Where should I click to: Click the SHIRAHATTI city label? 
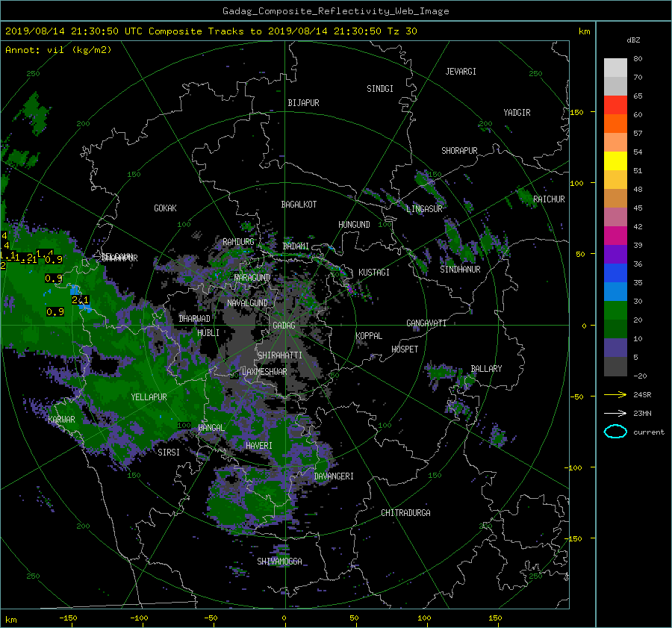pyautogui.click(x=280, y=355)
